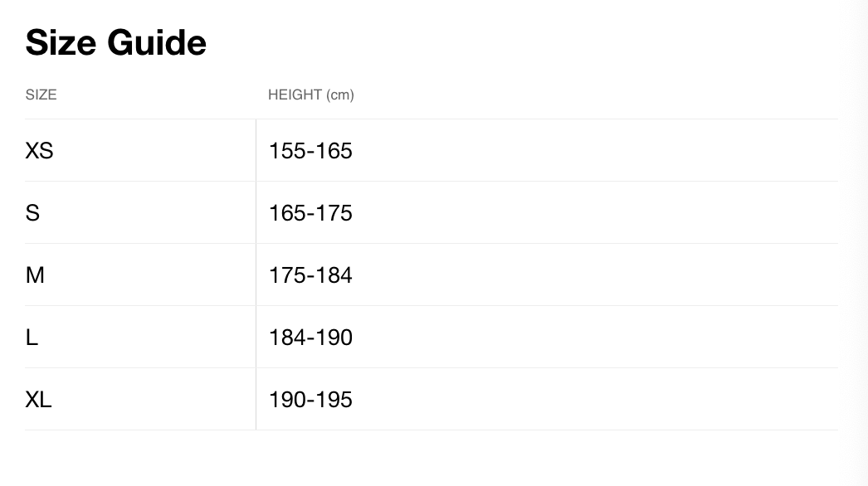Click the word Guide in the heading
This screenshot has width=868, height=486.
click(156, 42)
